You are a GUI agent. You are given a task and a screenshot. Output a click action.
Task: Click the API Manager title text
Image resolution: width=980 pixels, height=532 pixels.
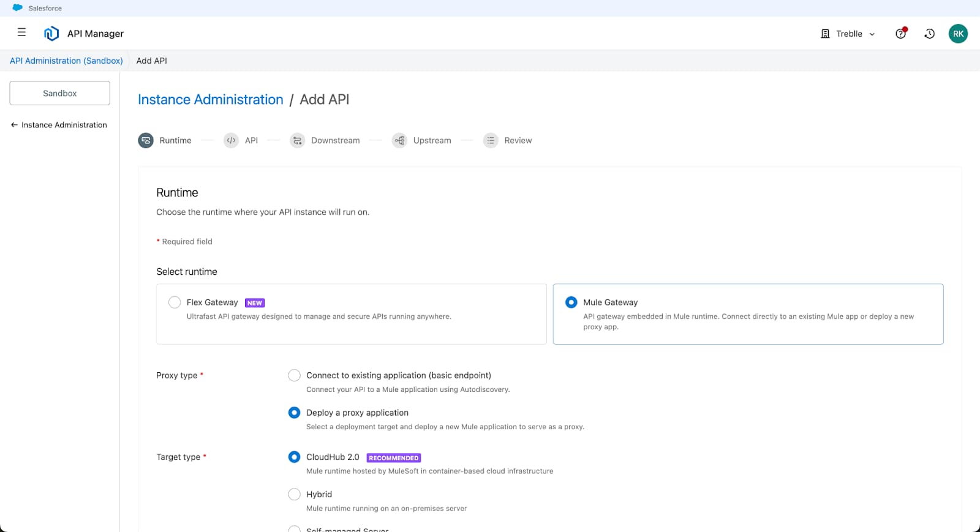(96, 34)
